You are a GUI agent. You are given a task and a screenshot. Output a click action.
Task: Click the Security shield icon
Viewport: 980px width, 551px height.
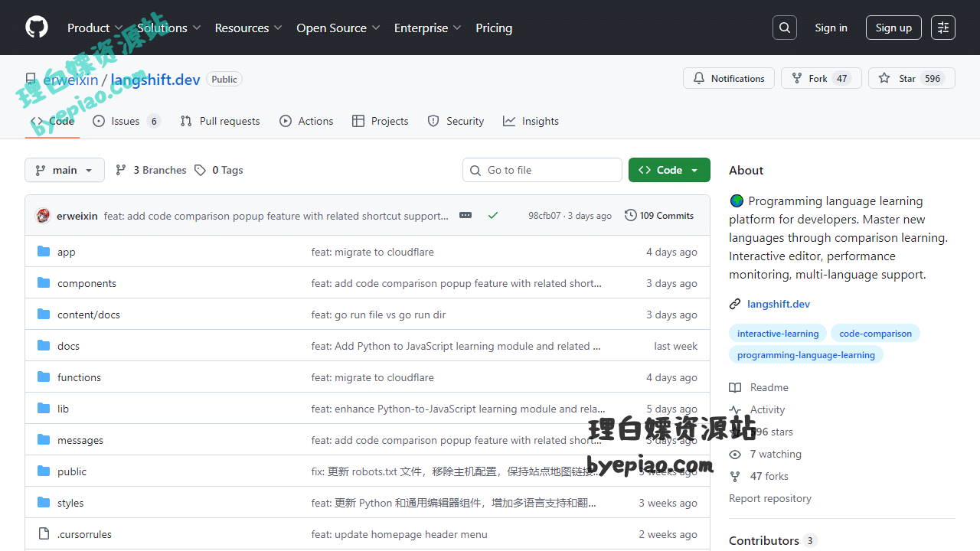click(433, 121)
